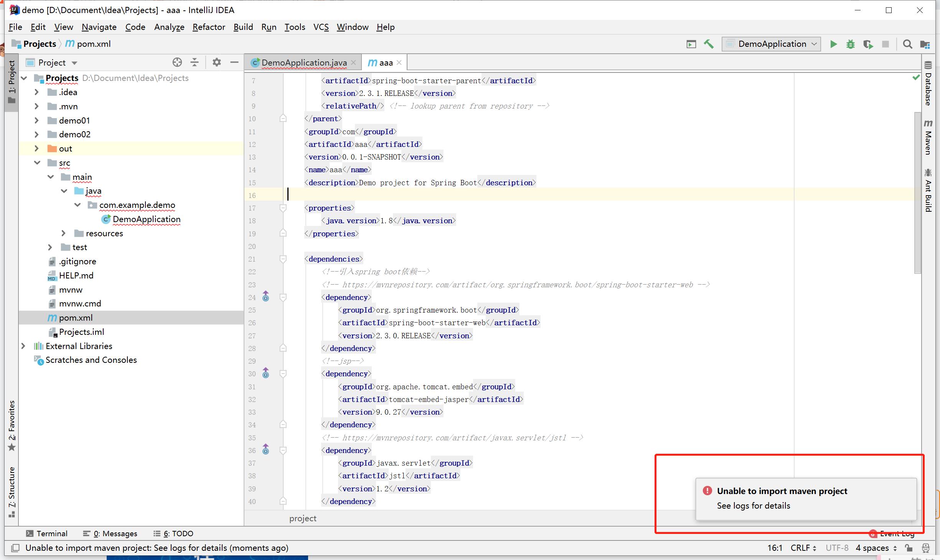Image resolution: width=940 pixels, height=560 pixels.
Task: Open the Project view type dropdown
Action: pyautogui.click(x=75, y=63)
